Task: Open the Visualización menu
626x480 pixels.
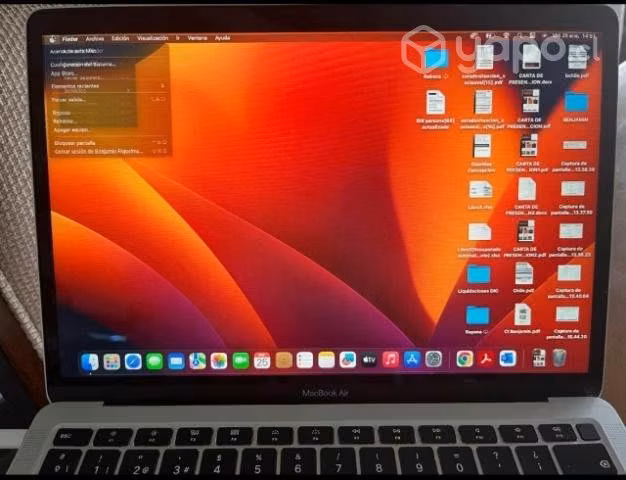Action: pos(153,38)
